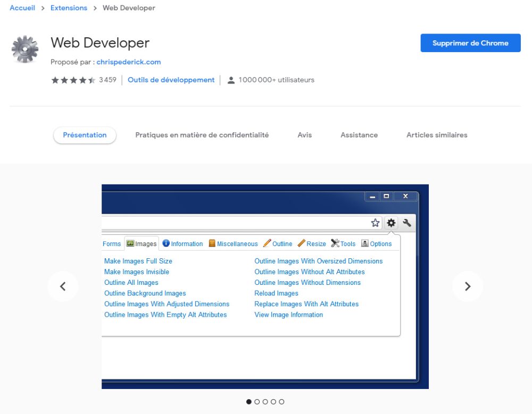Image resolution: width=532 pixels, height=414 pixels.
Task: Click the star rating icons
Action: pos(73,80)
